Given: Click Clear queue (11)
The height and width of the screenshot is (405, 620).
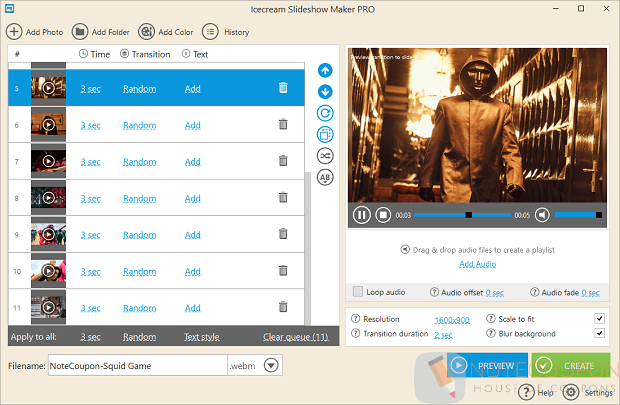Looking at the screenshot, I should click(296, 337).
